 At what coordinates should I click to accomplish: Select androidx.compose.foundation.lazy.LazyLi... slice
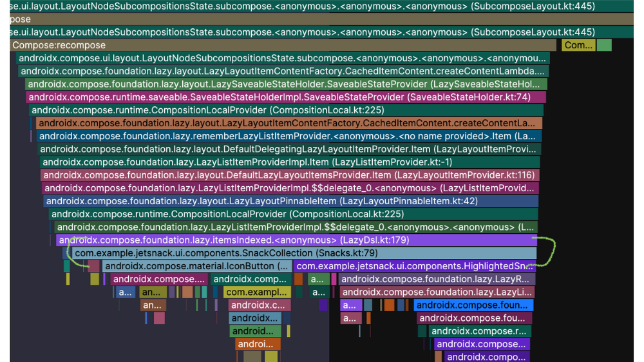437,292
